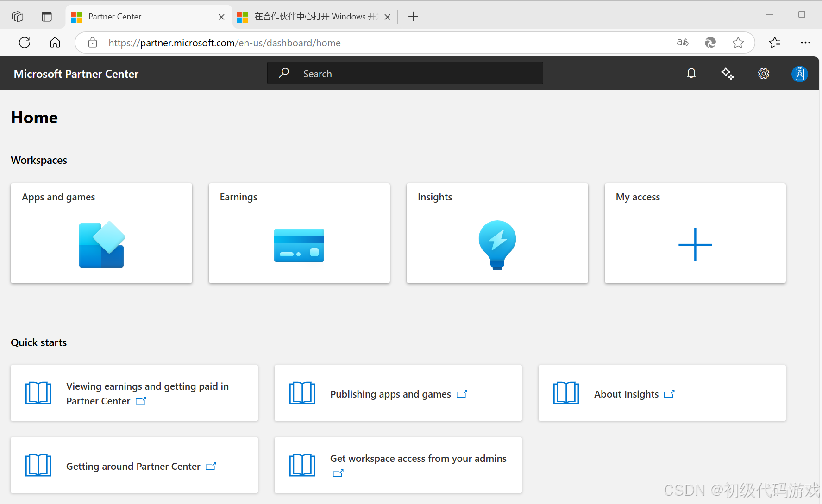The height and width of the screenshot is (504, 822).
Task: Open the account profile avatar
Action: point(800,74)
